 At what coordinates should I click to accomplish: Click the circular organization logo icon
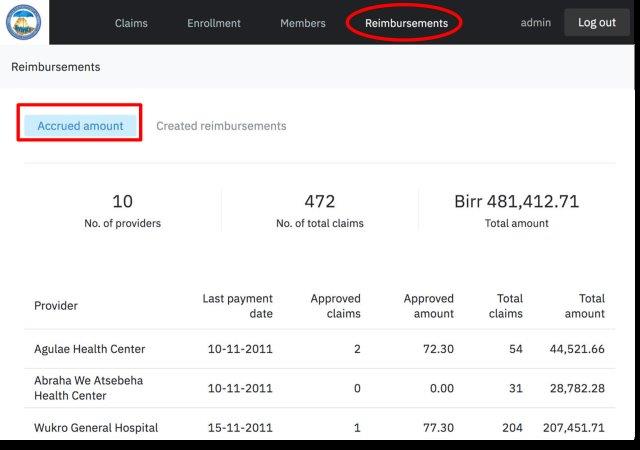pyautogui.click(x=24, y=22)
